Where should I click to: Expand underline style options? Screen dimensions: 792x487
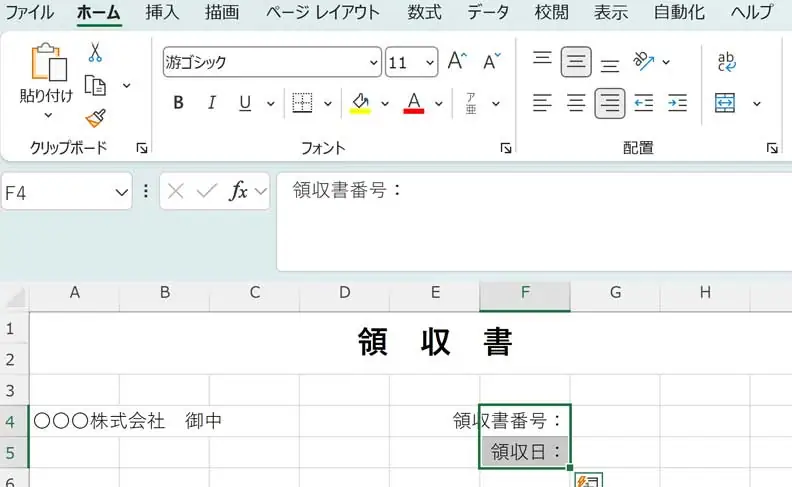point(271,104)
